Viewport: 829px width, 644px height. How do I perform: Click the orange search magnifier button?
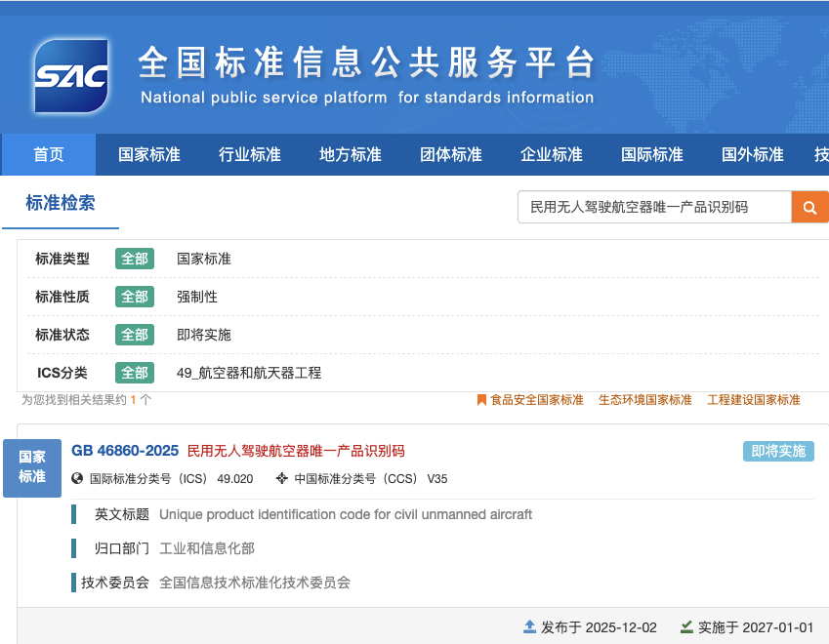[x=809, y=207]
